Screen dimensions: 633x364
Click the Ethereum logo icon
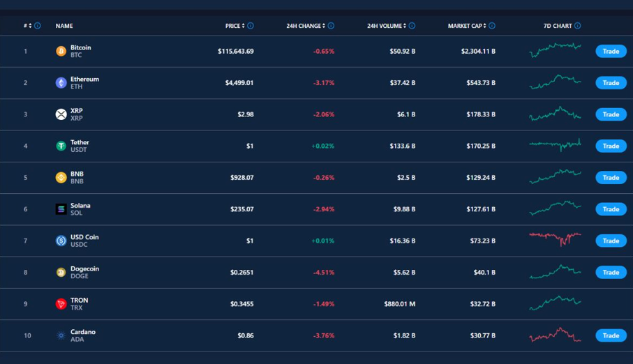coord(61,83)
